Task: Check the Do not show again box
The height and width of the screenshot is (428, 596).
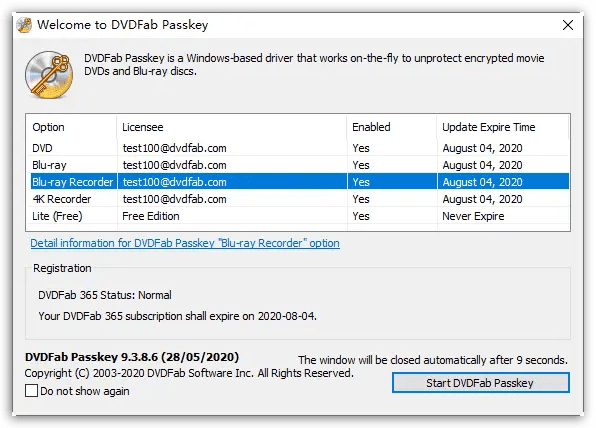Action: (31, 391)
